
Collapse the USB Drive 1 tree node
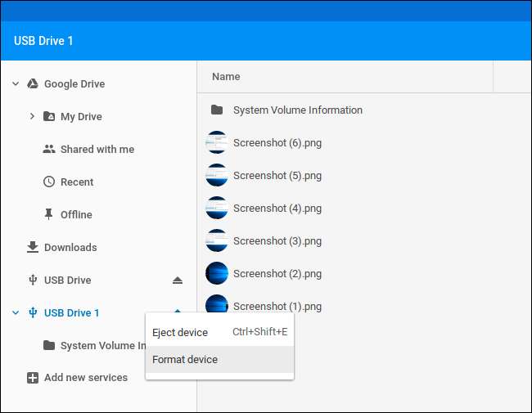(16, 313)
